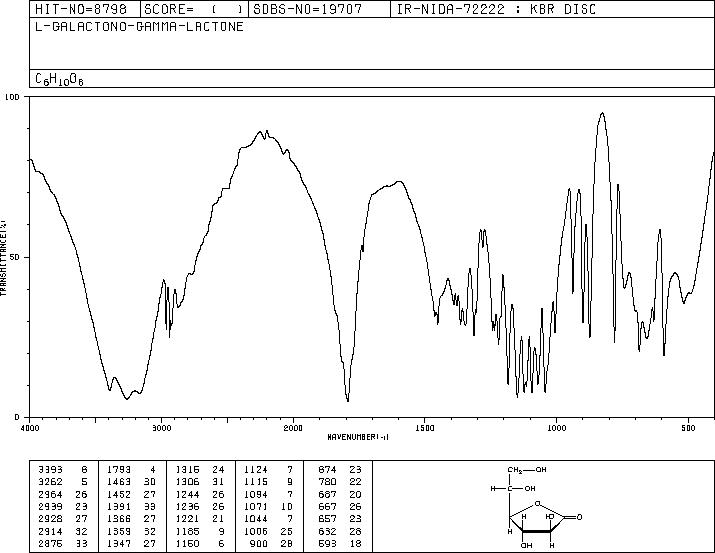Click the 50 transmittance axis label
This screenshot has height=553, width=715.
[15, 257]
